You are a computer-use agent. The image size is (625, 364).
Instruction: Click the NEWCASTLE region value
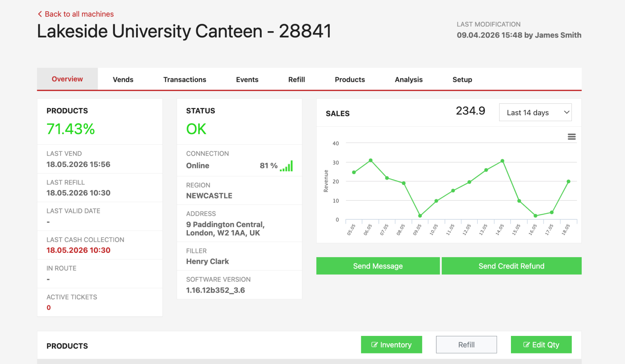[x=209, y=195]
